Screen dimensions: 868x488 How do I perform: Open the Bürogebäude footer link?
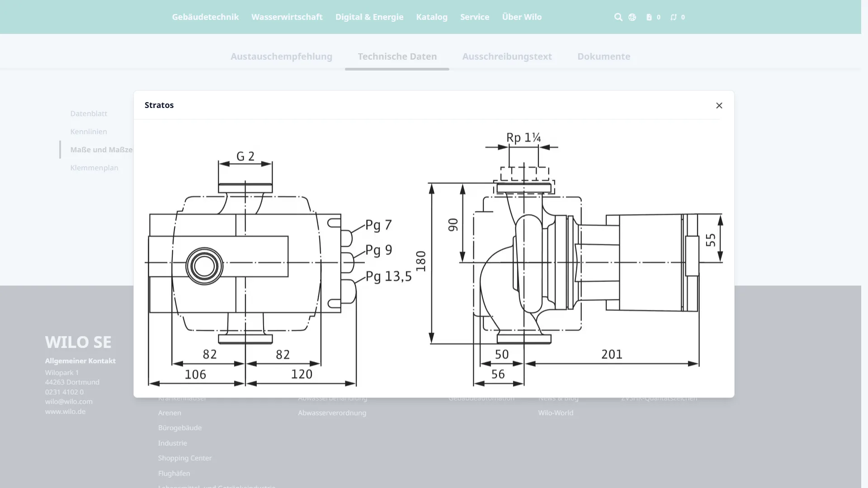coord(180,427)
